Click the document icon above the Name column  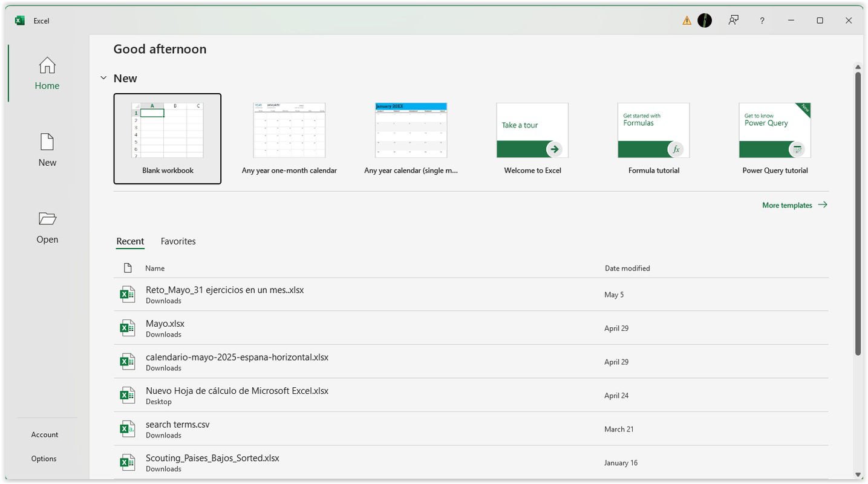(127, 267)
